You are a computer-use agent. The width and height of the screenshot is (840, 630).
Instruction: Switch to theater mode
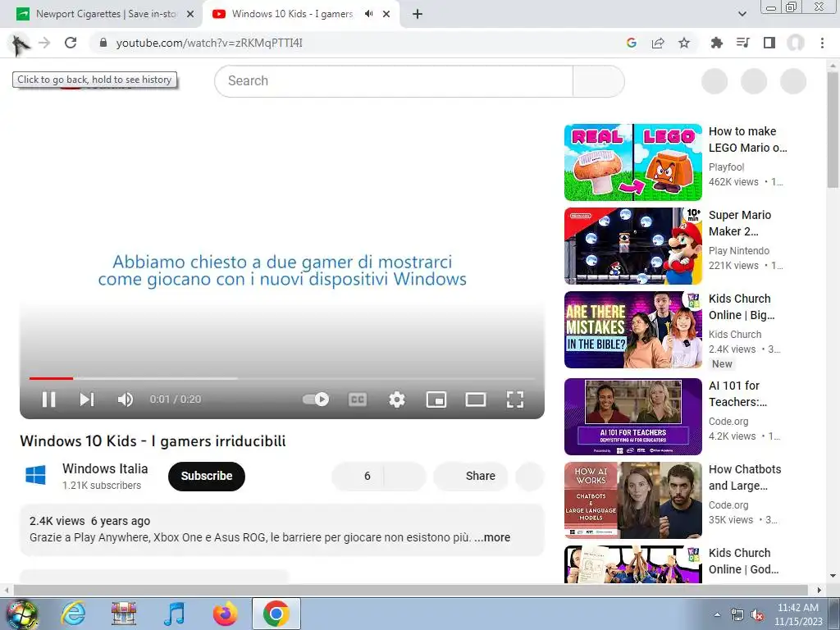(476, 399)
